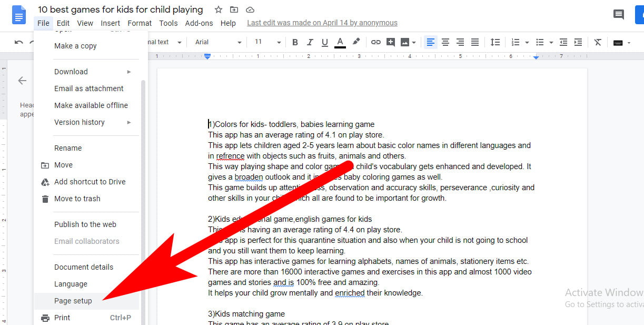Open the Add-ons menu
Screen dimensions: 644x325
pos(199,23)
